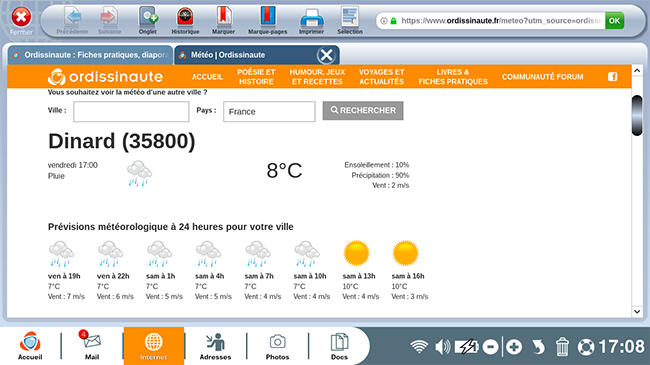The width and height of the screenshot is (650, 365).
Task: Switch to Ordissinaute Fiches pratiques tab
Action: 90,55
